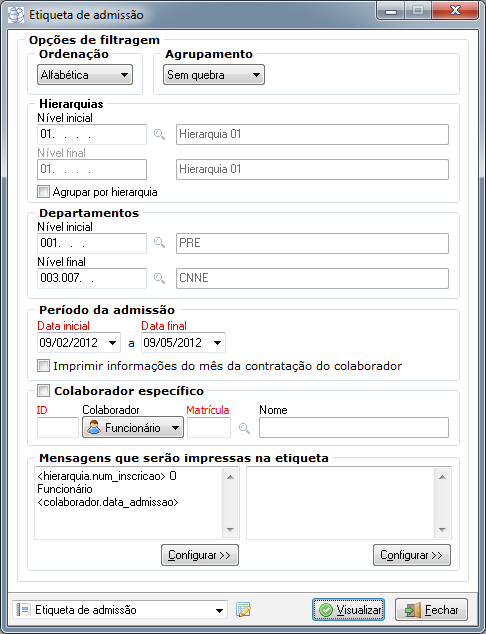Click the Nome input field
The width and height of the screenshot is (486, 634).
354,428
